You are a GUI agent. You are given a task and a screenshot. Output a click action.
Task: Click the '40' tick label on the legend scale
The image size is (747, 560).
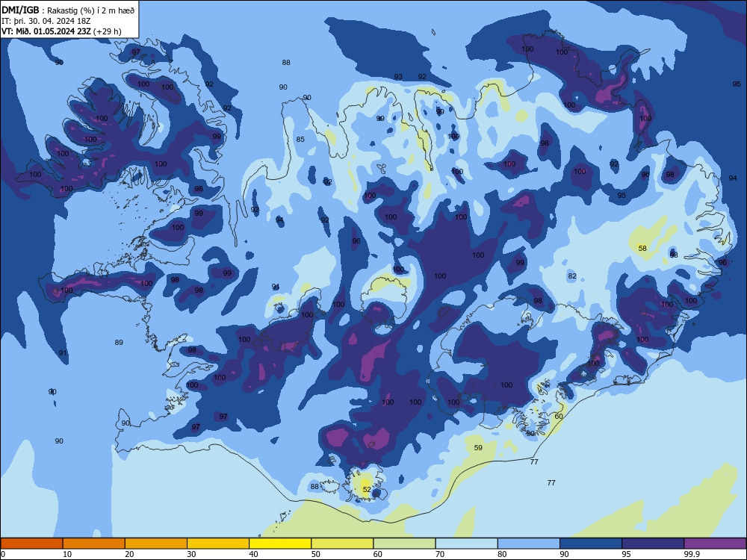(253, 554)
